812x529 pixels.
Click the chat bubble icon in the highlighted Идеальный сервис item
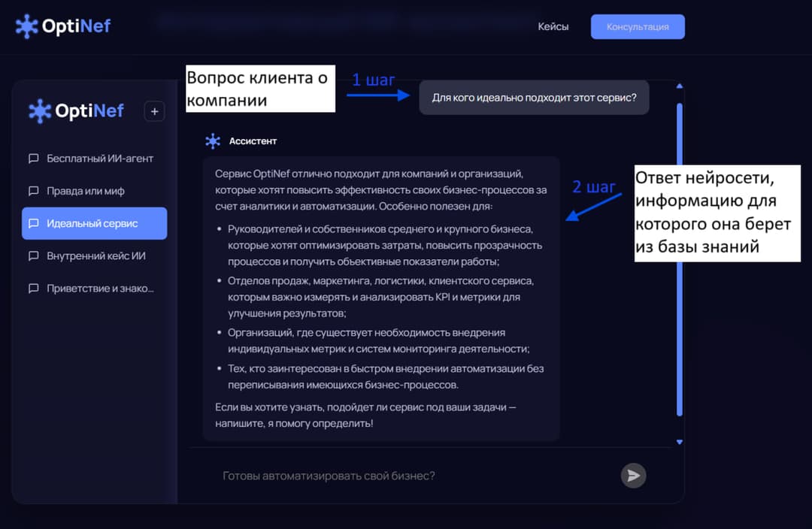point(32,223)
